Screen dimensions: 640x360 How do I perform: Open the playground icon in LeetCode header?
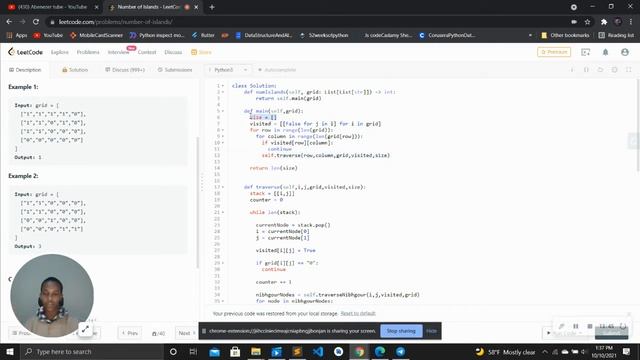pyautogui.click(x=585, y=52)
